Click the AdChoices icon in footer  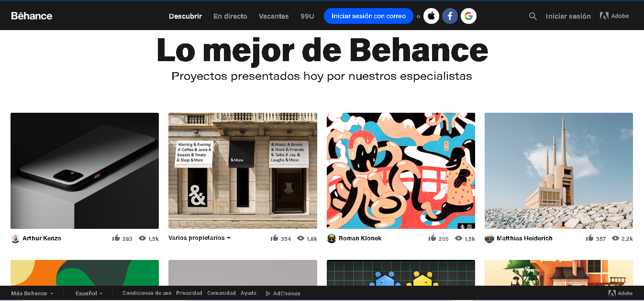(x=268, y=293)
